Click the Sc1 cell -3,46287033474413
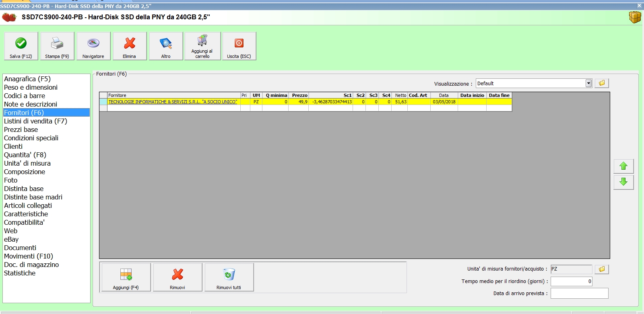The image size is (644, 314). pos(330,102)
